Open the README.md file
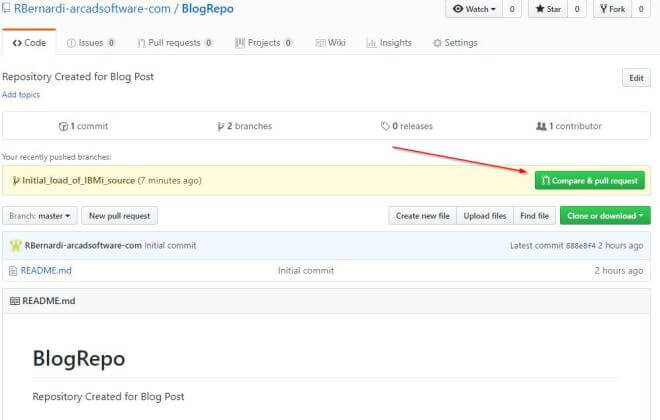 [46, 271]
